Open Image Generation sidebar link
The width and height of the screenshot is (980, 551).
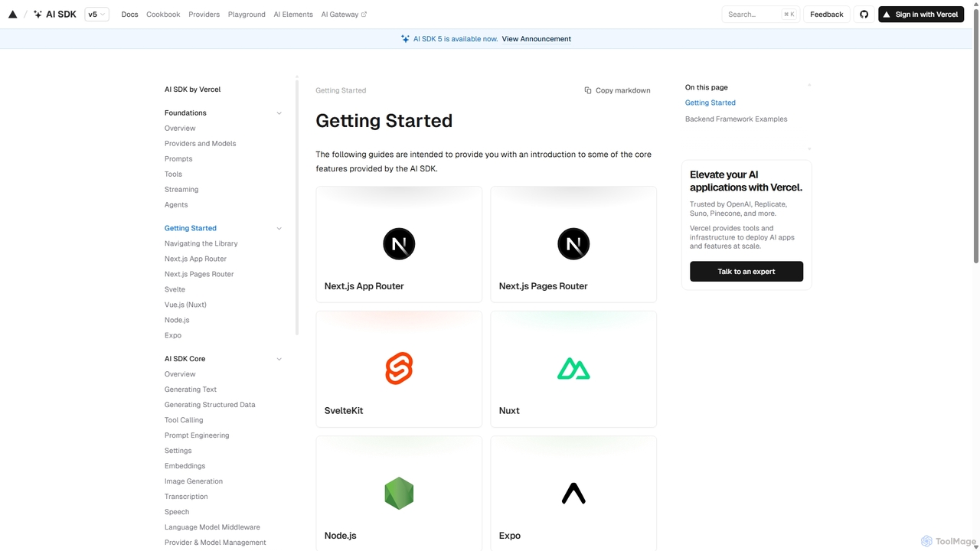(x=194, y=481)
